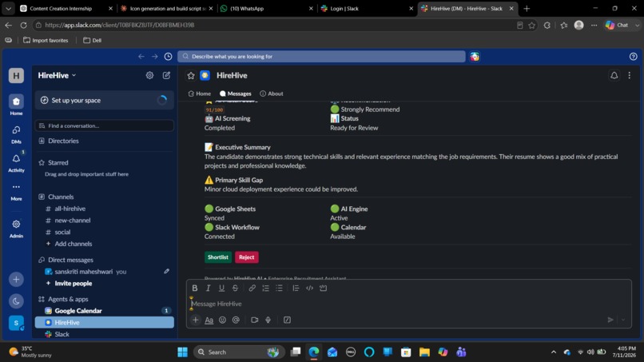Image resolution: width=644 pixels, height=362 pixels.
Task: Star the HireHive conversation
Action: (x=191, y=76)
